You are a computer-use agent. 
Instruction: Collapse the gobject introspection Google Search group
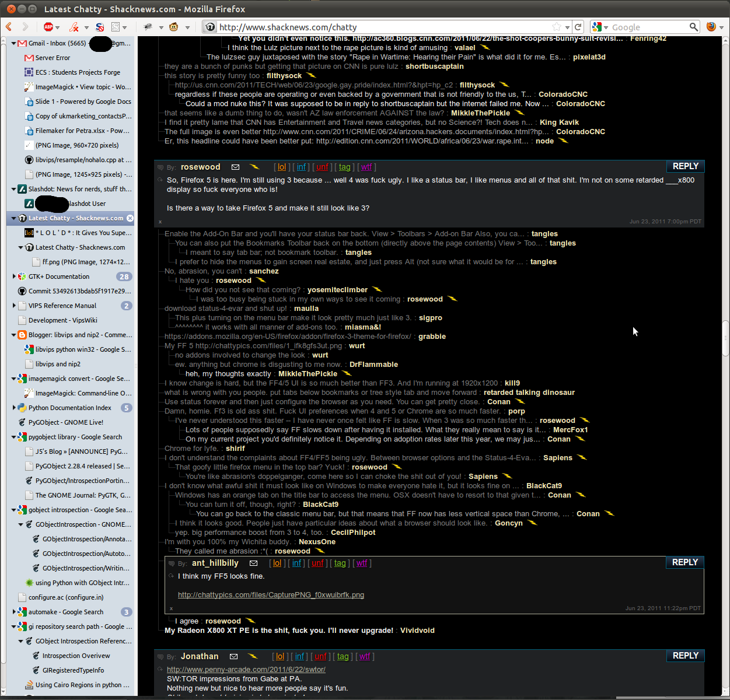tap(14, 510)
